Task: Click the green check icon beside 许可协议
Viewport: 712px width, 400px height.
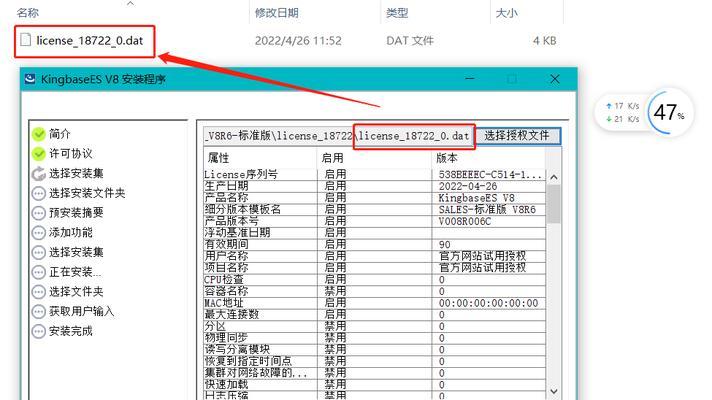Action: [39, 154]
